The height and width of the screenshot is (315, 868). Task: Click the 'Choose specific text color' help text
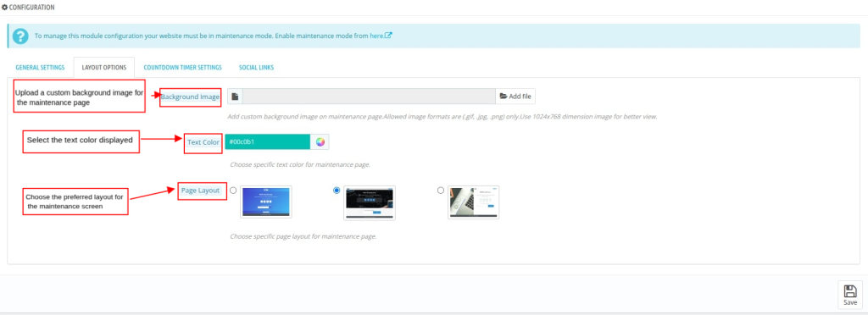point(299,164)
